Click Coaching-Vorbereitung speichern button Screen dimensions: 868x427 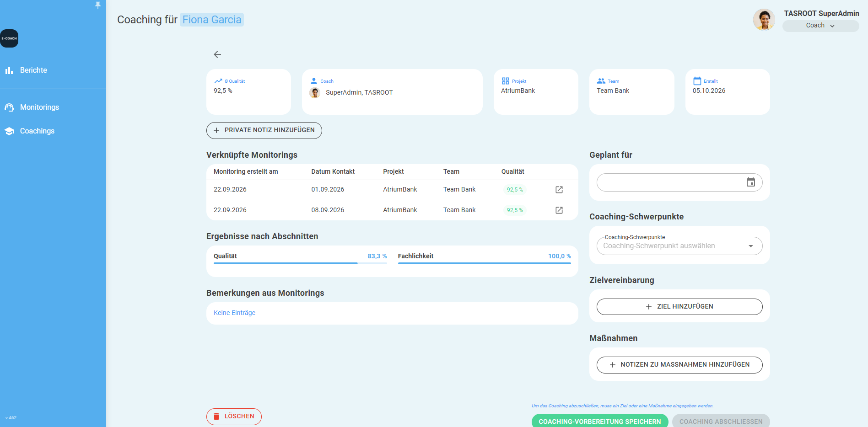[x=600, y=421]
